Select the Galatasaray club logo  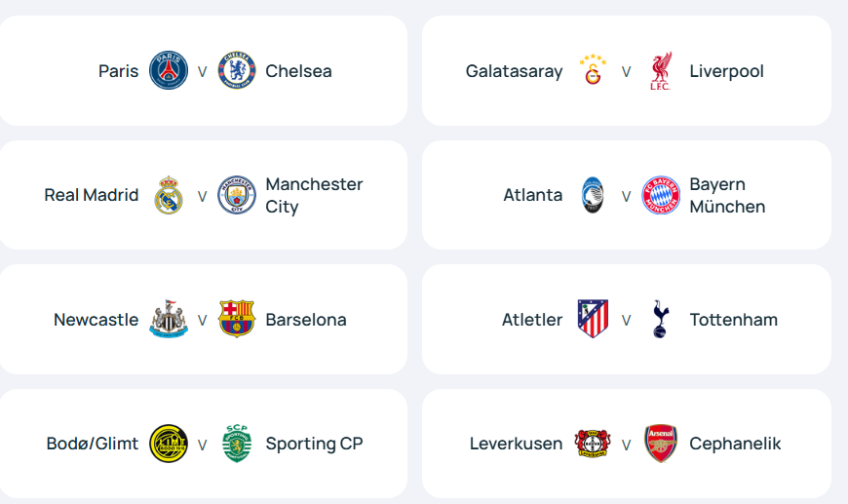point(593,71)
